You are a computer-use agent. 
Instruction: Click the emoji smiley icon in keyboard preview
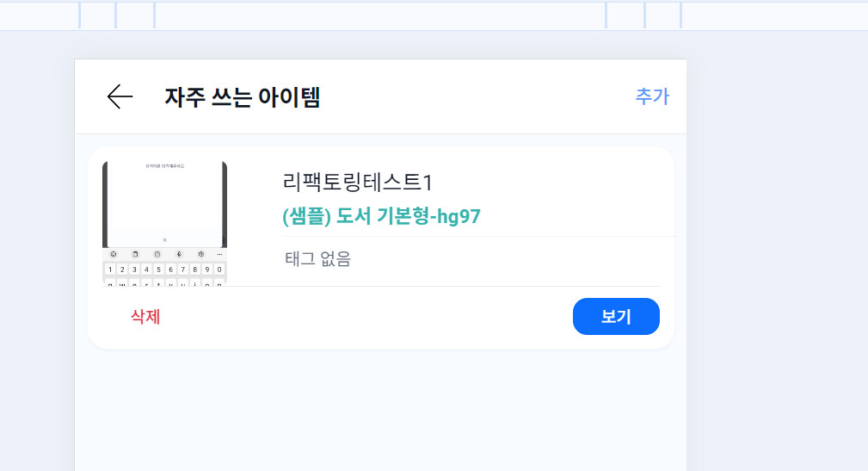tap(114, 254)
